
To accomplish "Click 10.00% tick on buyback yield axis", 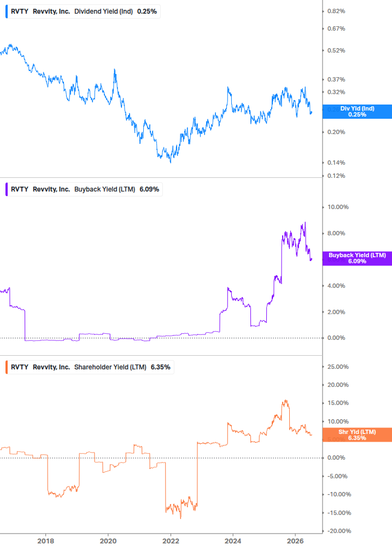I will pos(338,207).
